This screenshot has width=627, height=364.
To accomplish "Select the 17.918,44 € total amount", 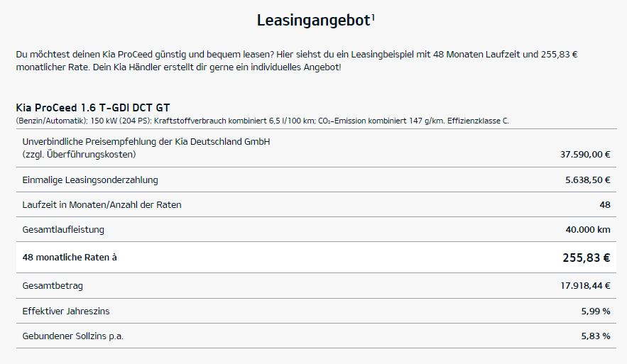I will [585, 285].
